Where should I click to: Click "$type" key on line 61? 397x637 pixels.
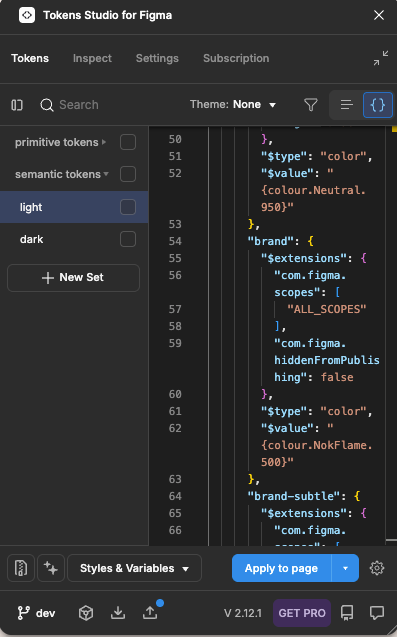[x=284, y=411]
